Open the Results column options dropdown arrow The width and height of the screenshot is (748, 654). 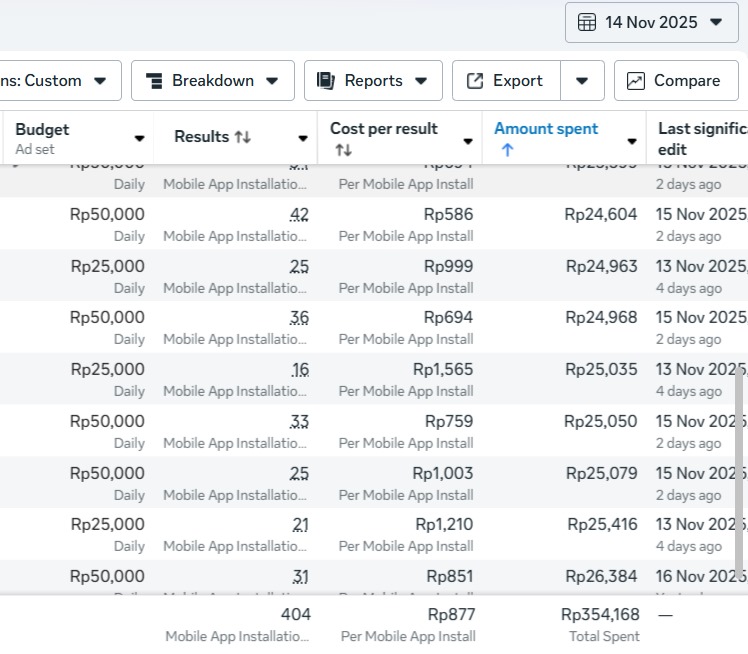pos(303,139)
